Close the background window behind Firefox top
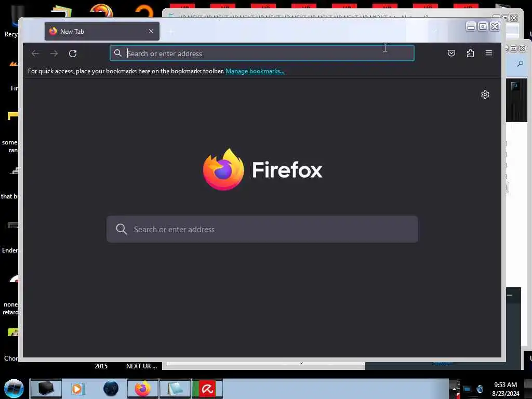This screenshot has width=532, height=399. pyautogui.click(x=514, y=18)
